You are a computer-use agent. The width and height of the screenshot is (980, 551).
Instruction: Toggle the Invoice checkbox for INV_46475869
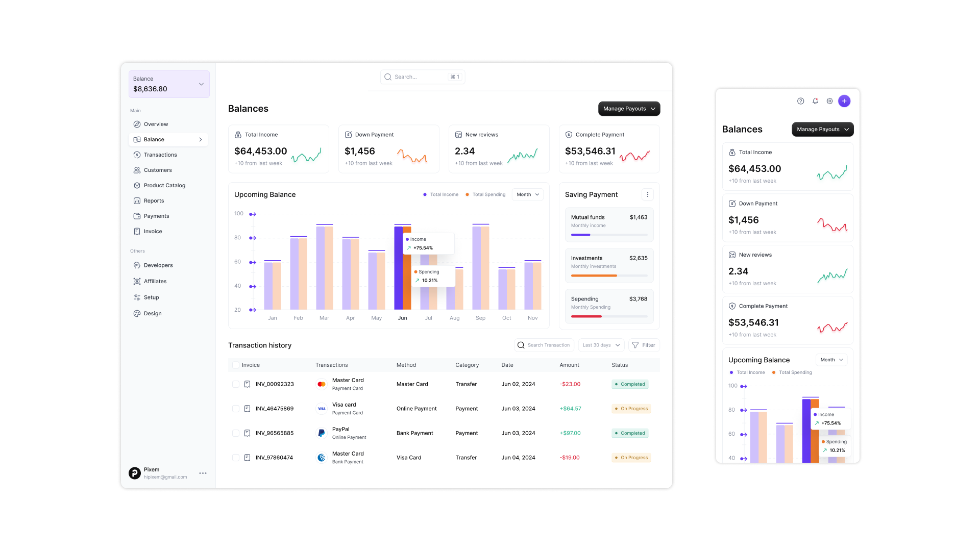coord(236,408)
